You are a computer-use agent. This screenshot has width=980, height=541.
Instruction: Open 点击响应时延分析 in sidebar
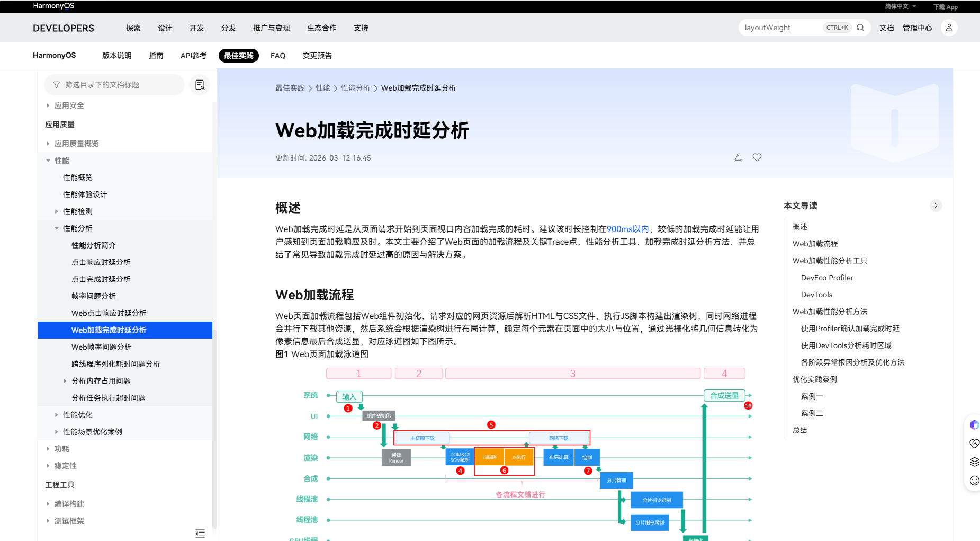[x=101, y=262]
